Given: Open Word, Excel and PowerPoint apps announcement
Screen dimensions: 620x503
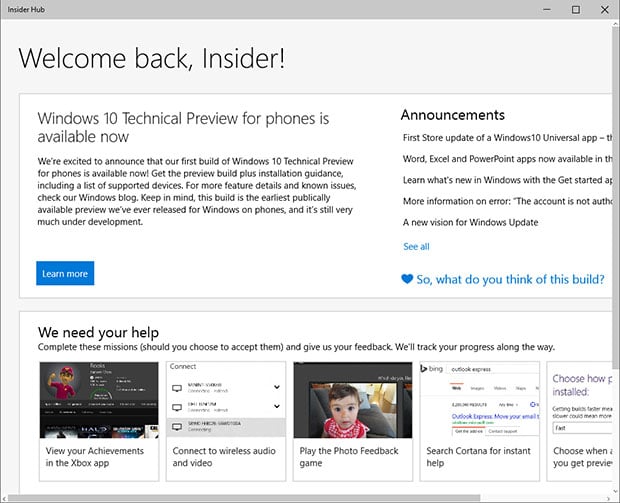Looking at the screenshot, I should tap(505, 159).
